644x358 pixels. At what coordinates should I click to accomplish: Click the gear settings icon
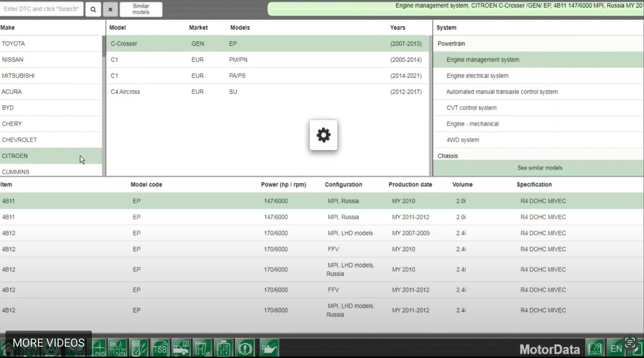point(324,135)
